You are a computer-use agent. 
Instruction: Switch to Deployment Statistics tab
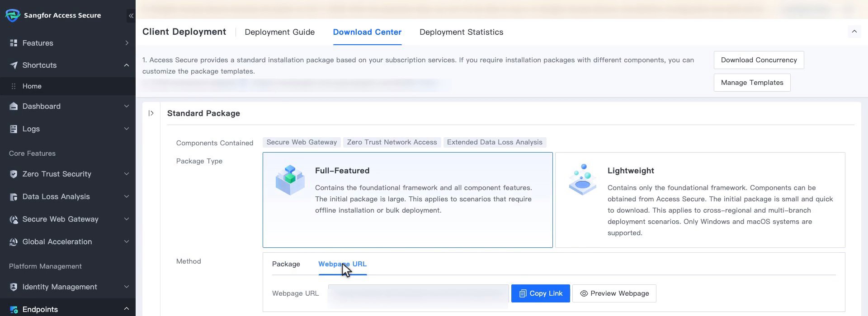tap(461, 32)
